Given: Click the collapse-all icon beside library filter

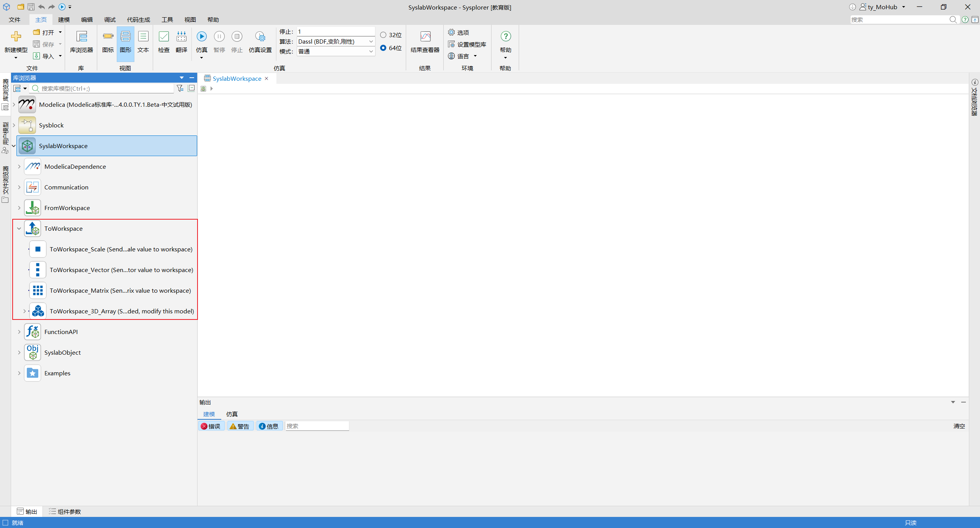Looking at the screenshot, I should pyautogui.click(x=191, y=88).
